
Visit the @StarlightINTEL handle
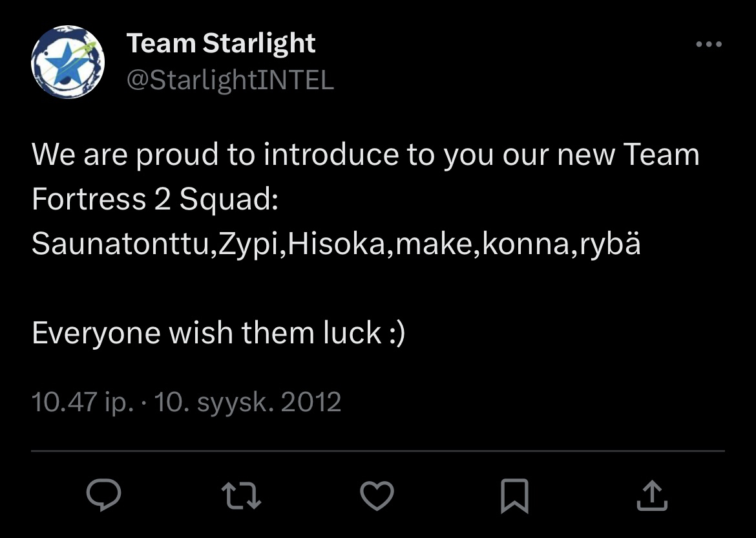click(230, 80)
